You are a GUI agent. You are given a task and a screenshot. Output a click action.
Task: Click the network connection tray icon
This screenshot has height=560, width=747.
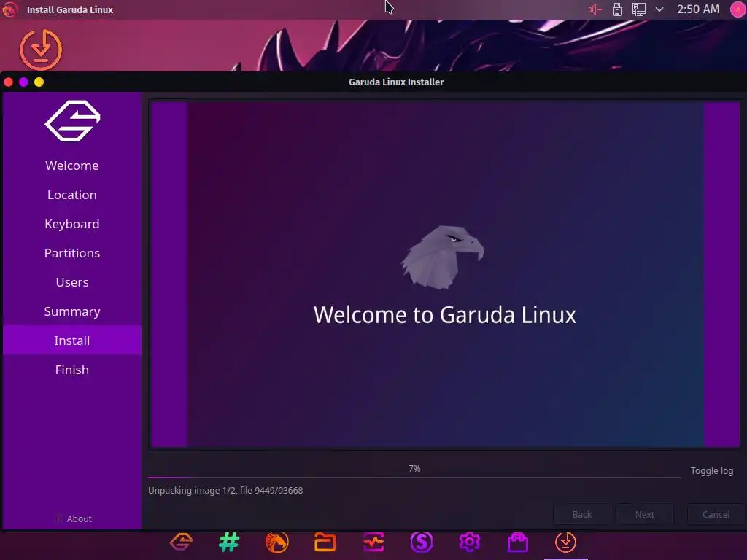click(x=639, y=9)
